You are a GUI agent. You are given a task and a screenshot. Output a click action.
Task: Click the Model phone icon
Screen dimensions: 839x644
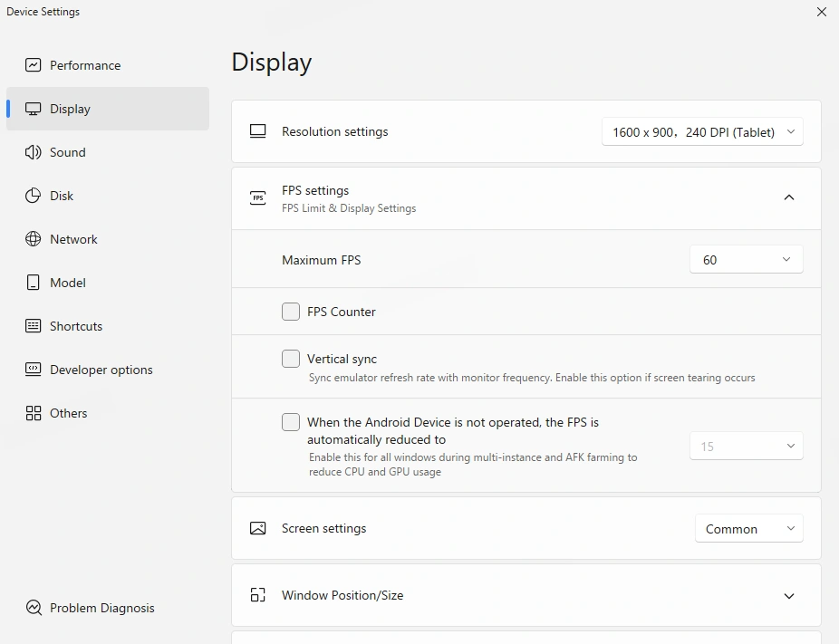pos(34,283)
